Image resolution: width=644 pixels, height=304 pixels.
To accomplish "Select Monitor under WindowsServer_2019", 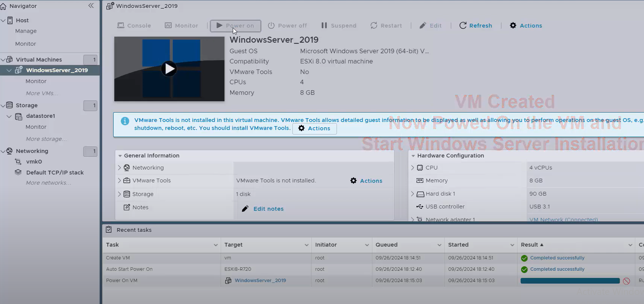I will pyautogui.click(x=36, y=81).
